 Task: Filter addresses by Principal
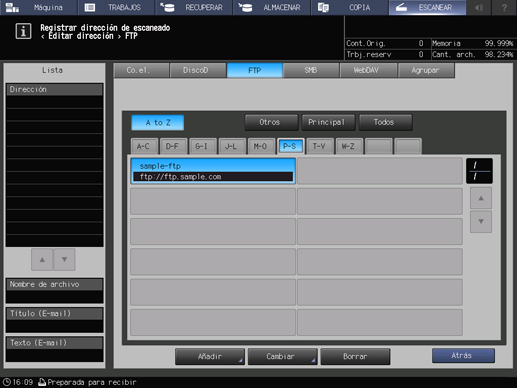click(x=328, y=122)
